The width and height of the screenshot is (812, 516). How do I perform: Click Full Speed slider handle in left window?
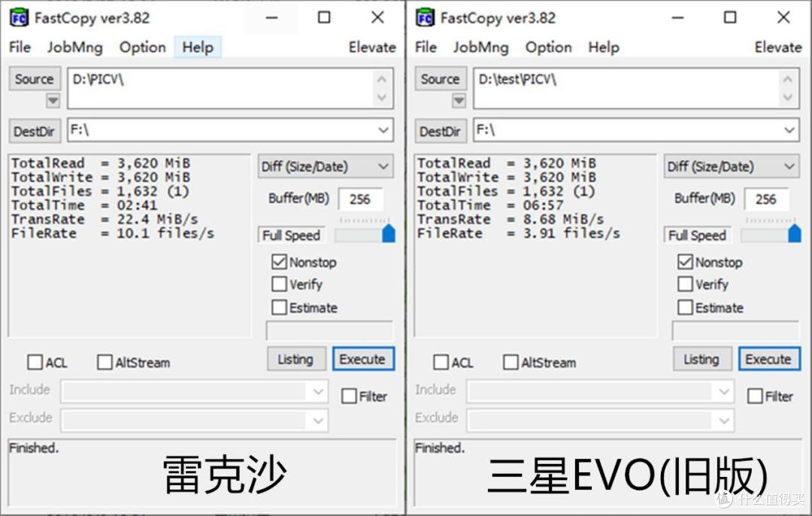389,233
